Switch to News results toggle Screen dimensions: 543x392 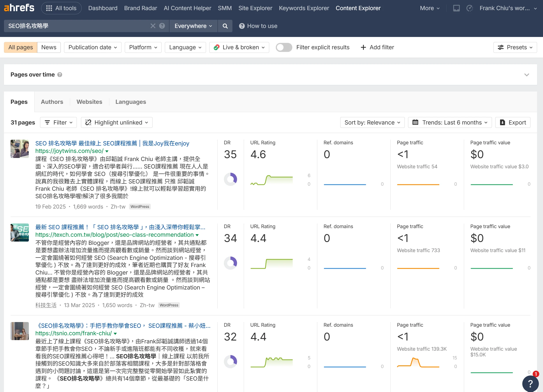tap(49, 47)
